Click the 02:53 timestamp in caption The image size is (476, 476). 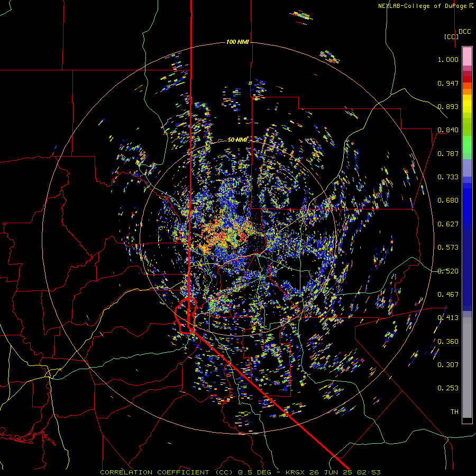pos(369,472)
